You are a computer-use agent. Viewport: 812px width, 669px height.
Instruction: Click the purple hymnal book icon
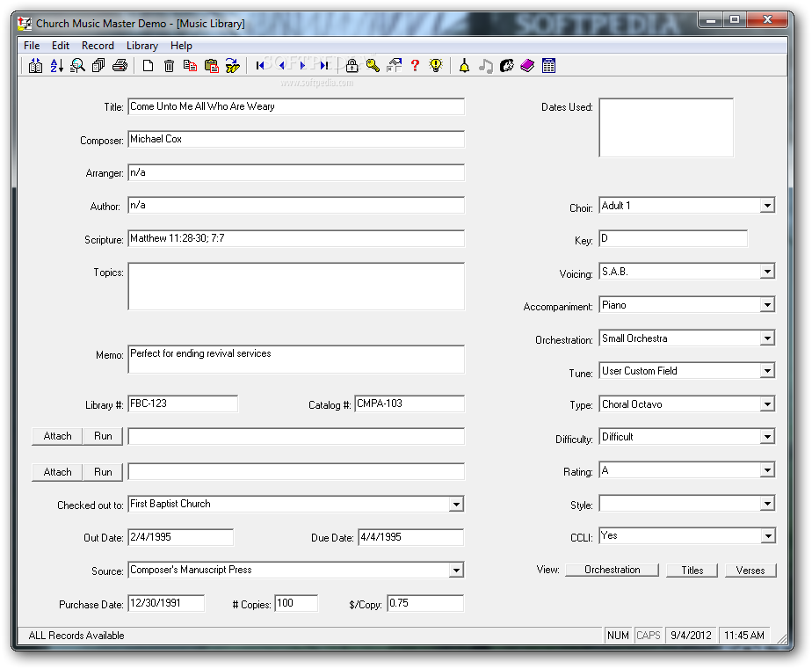(527, 66)
